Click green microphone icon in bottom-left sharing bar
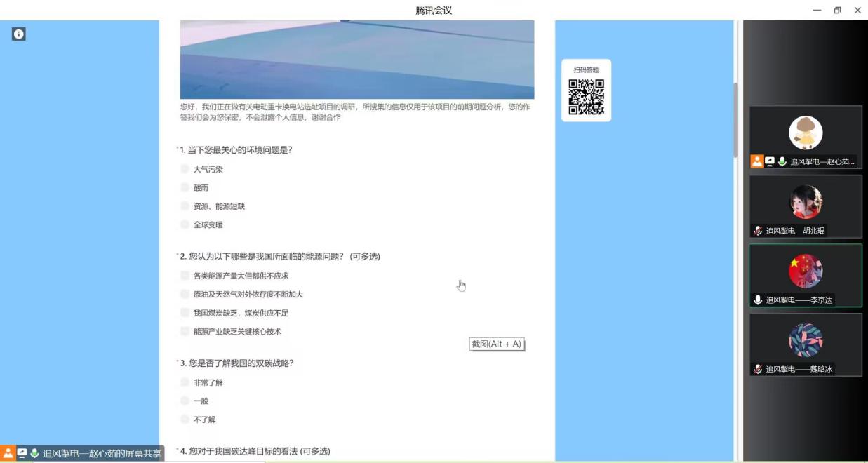 pyautogui.click(x=34, y=453)
